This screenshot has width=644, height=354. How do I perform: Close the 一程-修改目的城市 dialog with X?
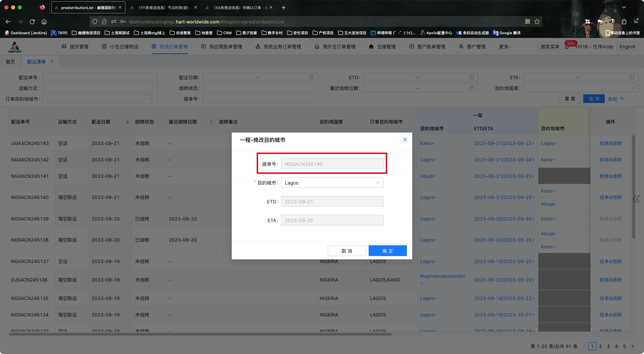(405, 140)
